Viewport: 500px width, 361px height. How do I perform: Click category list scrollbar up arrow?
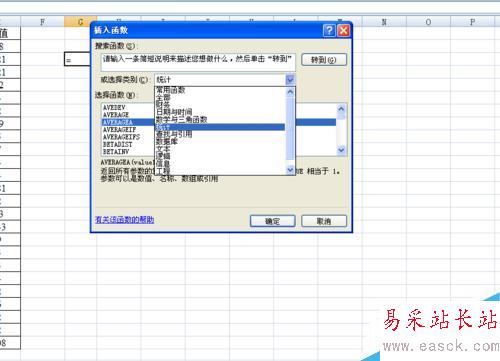coord(290,91)
